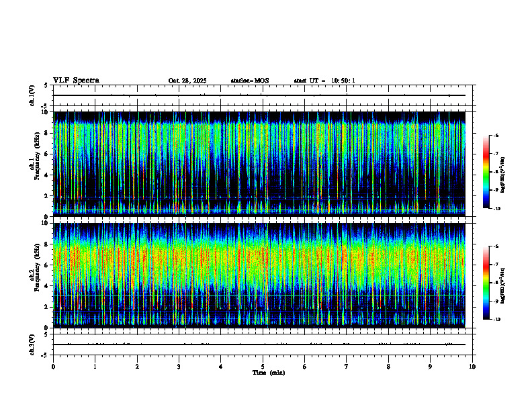This screenshot has height=411, width=532.
Task: Click the "10" frequency tick on ch.1 axis
Action: tap(46, 112)
